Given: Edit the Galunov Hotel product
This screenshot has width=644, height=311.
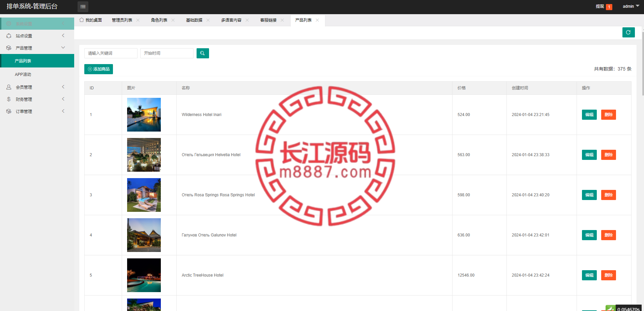Looking at the screenshot, I should pyautogui.click(x=589, y=235).
